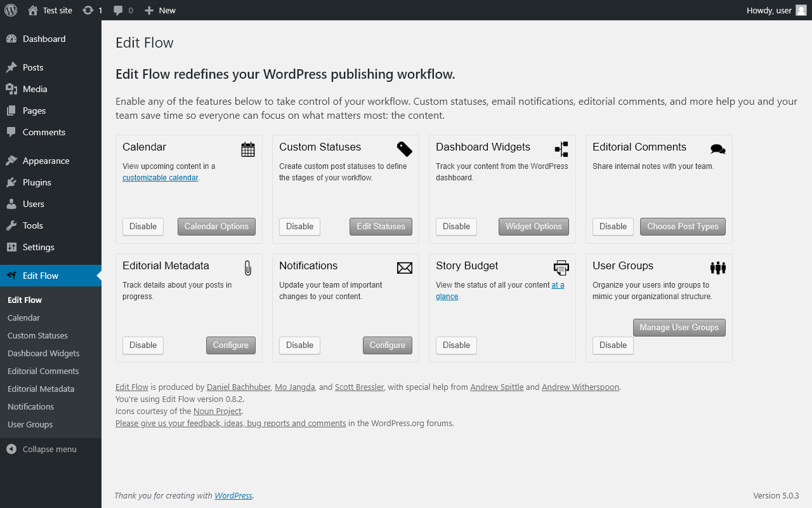Viewport: 812px width, 508px height.
Task: Click the people icon on User Groups
Action: pos(718,268)
